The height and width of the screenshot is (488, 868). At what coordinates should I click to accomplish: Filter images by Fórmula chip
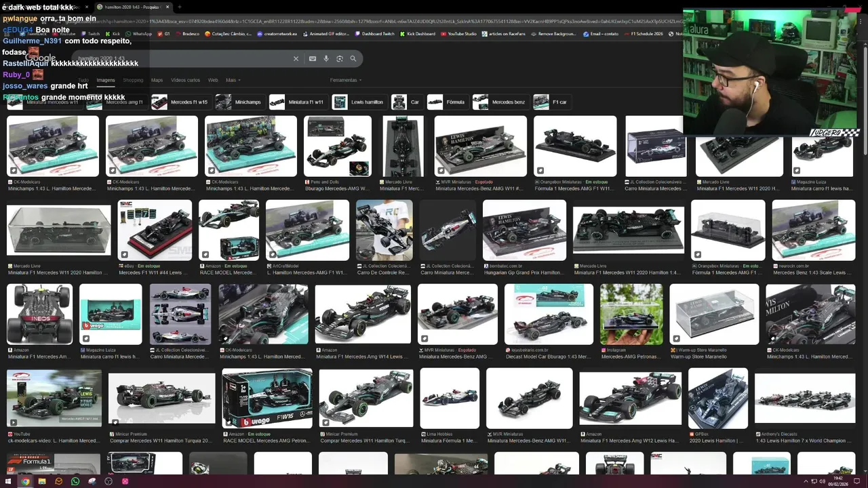coord(447,102)
